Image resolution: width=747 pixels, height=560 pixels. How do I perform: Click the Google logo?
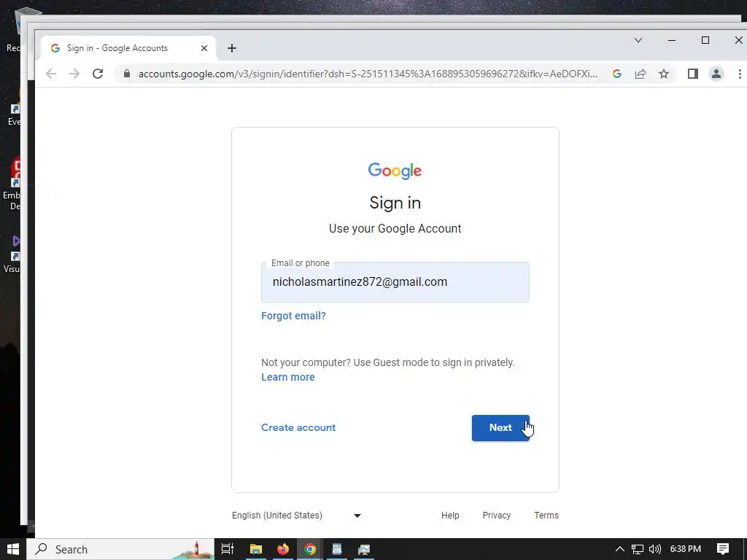pyautogui.click(x=395, y=171)
